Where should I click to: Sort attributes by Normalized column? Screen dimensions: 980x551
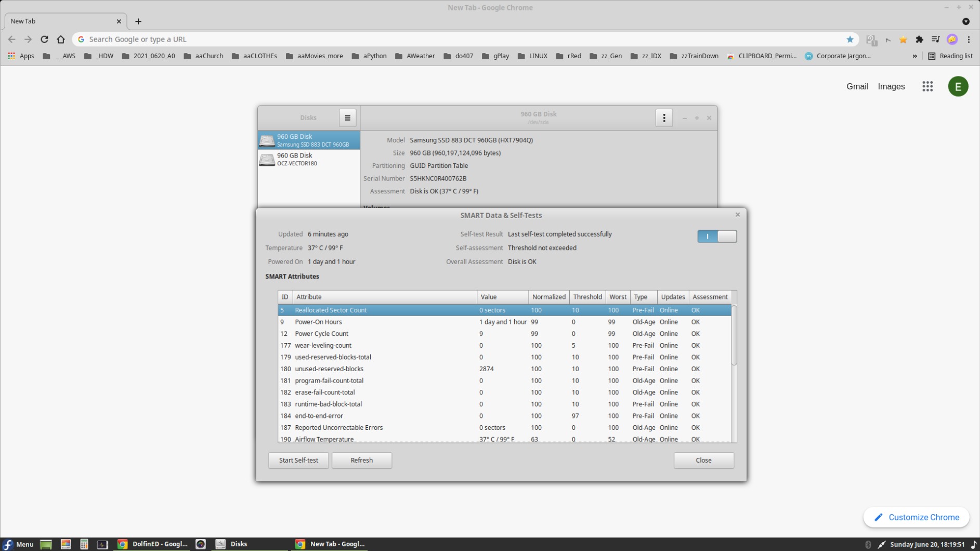pos(548,297)
